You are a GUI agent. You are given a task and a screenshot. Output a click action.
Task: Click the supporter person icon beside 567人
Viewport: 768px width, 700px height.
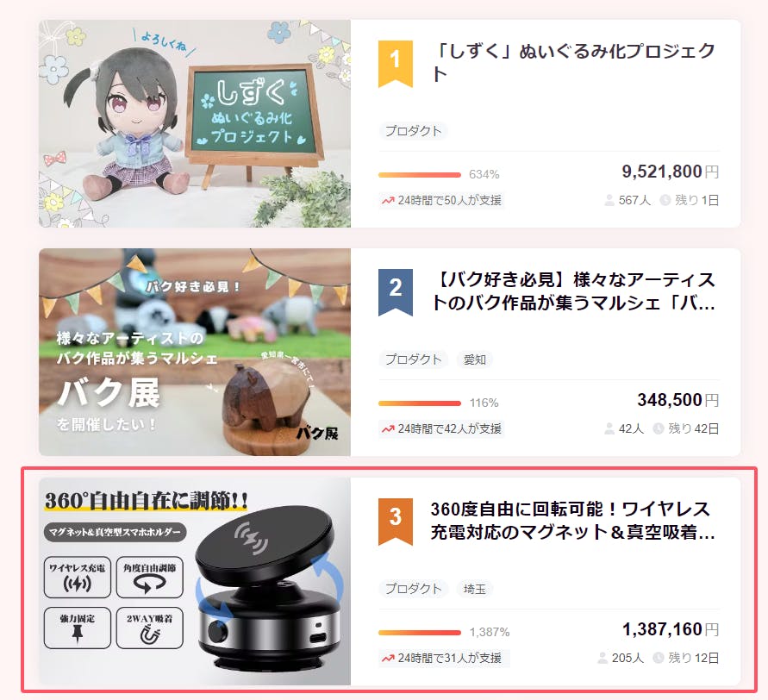click(609, 200)
